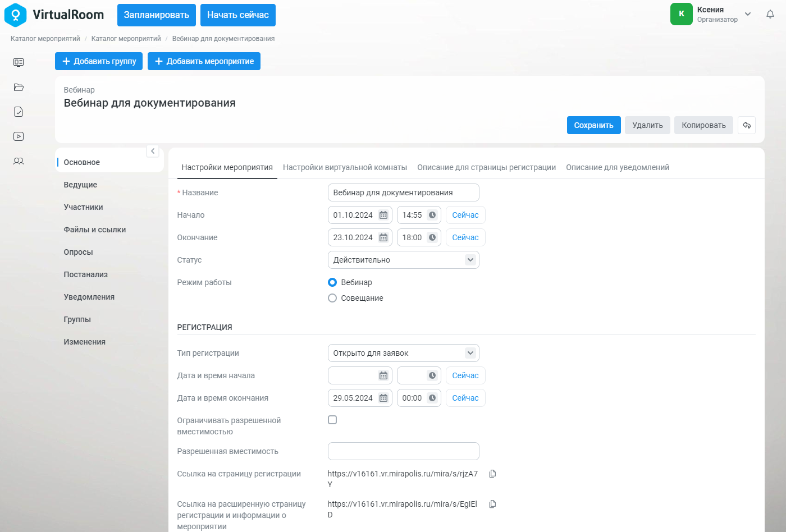Open the users icon in left sidebar
This screenshot has height=532, width=786.
19,161
